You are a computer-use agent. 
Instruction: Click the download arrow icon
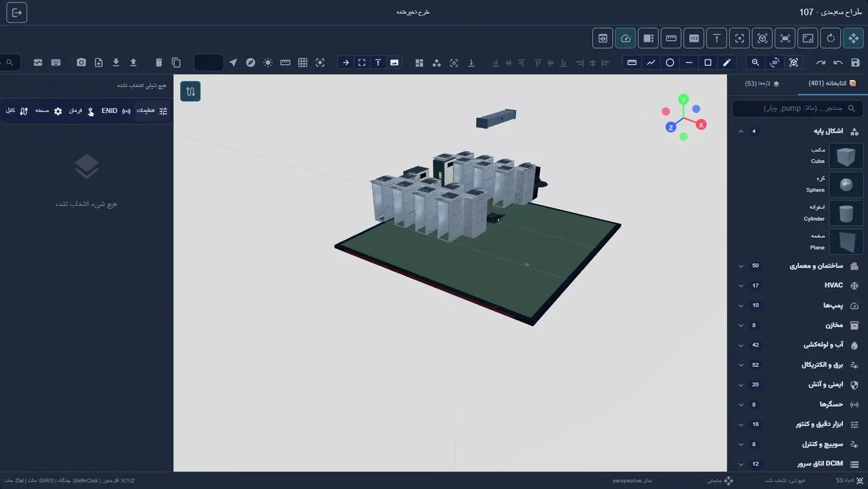(116, 63)
